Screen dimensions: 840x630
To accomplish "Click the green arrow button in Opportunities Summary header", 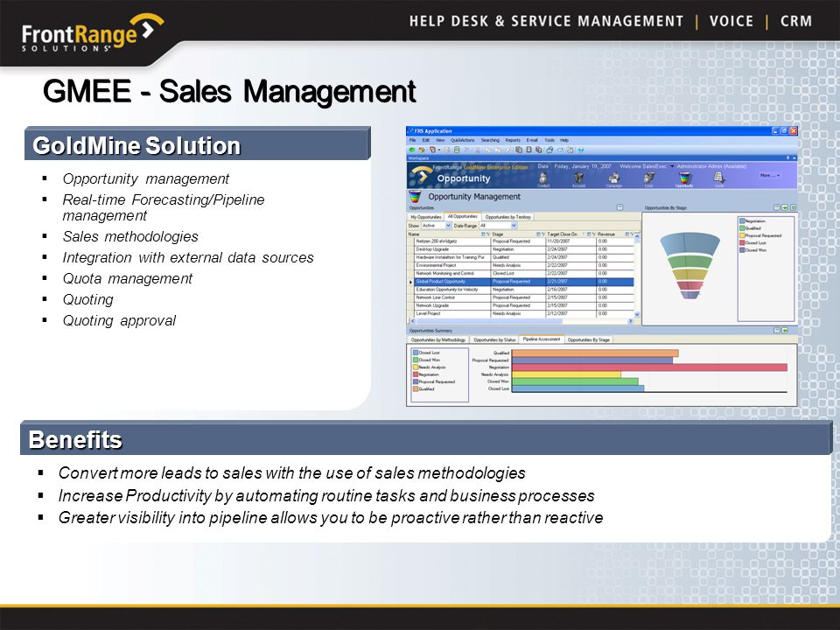I will click(785, 331).
